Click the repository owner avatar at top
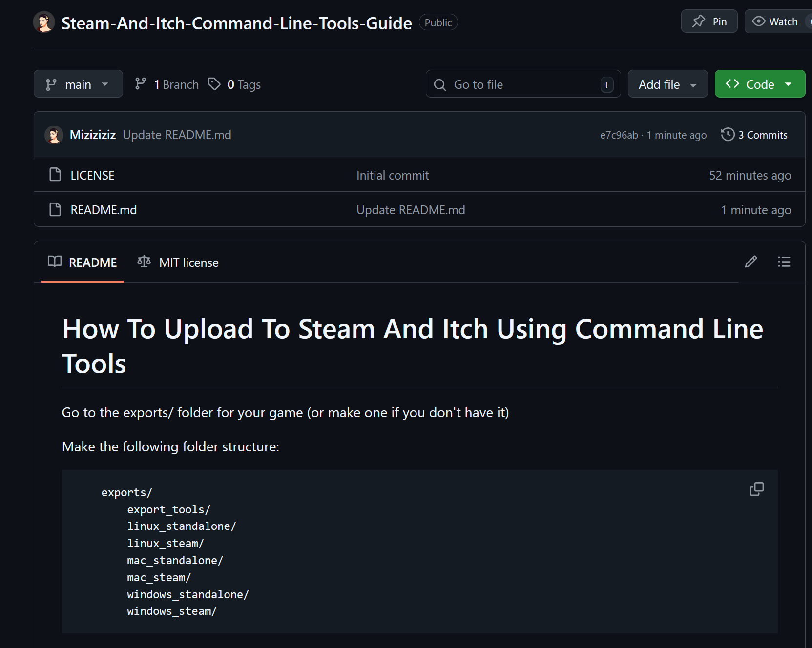 tap(44, 22)
